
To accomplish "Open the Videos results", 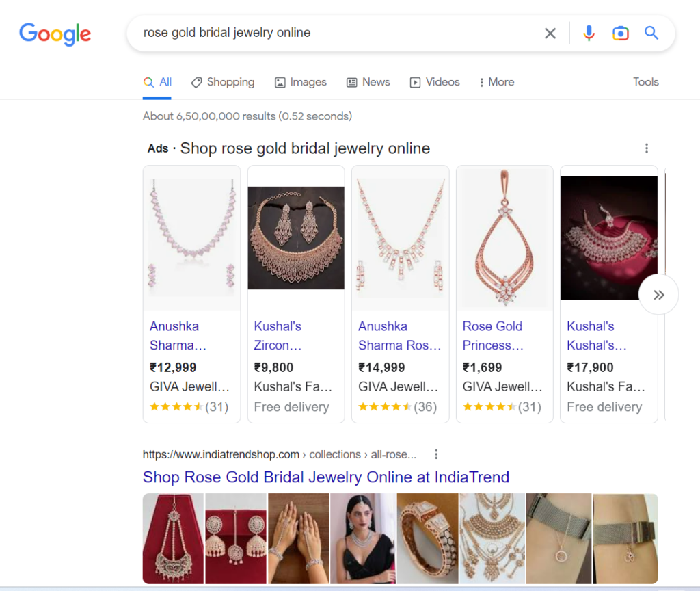I will click(x=435, y=81).
